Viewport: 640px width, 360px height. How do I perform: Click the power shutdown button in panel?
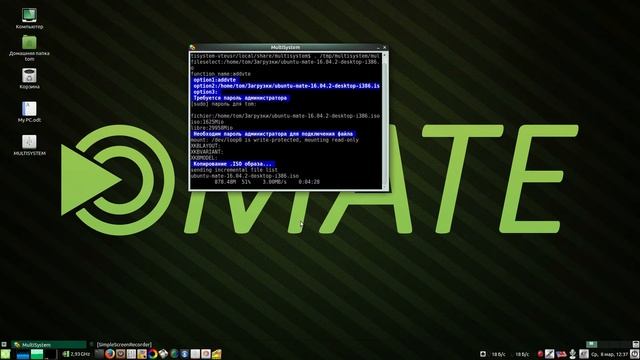pos(635,354)
